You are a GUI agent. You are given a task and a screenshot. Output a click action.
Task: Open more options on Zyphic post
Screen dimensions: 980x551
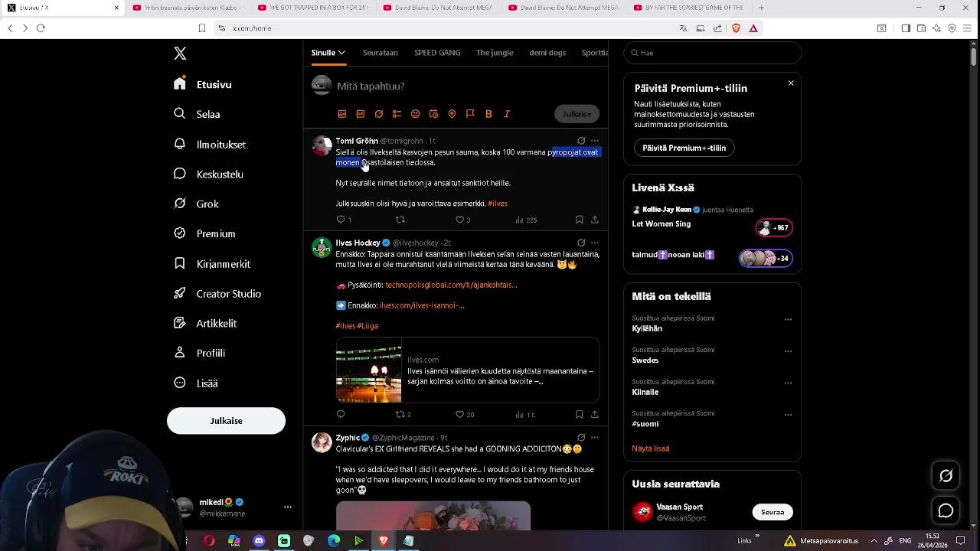pos(595,438)
